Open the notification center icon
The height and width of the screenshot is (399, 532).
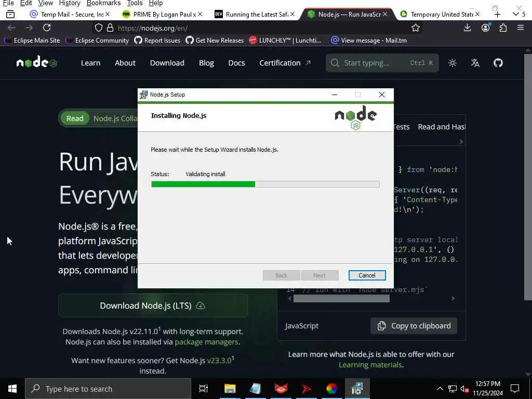[x=515, y=389]
